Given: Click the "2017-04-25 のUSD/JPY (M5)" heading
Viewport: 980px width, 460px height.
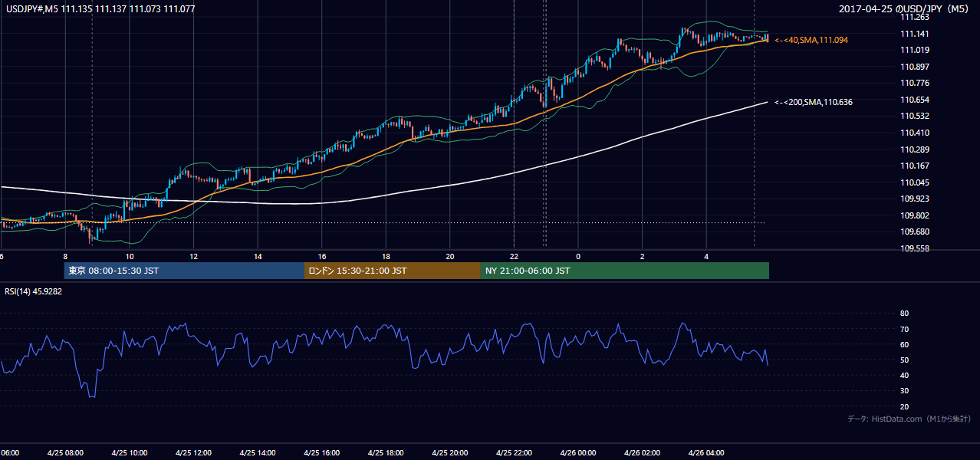Looking at the screenshot, I should pyautogui.click(x=905, y=8).
